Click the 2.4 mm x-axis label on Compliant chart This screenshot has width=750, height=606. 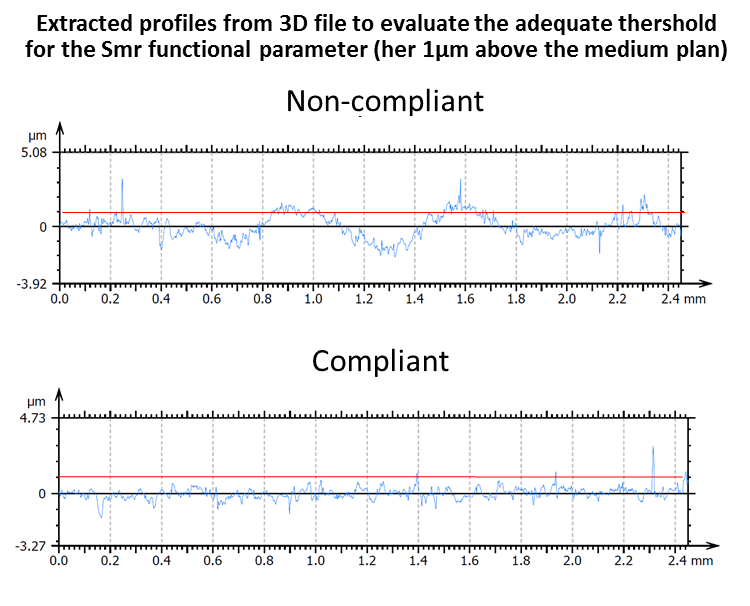click(690, 561)
